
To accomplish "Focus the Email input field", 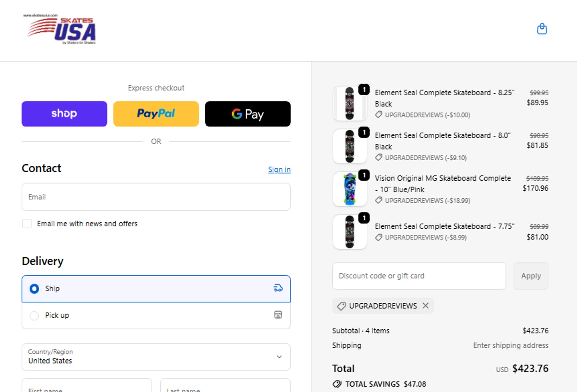I will (x=156, y=197).
